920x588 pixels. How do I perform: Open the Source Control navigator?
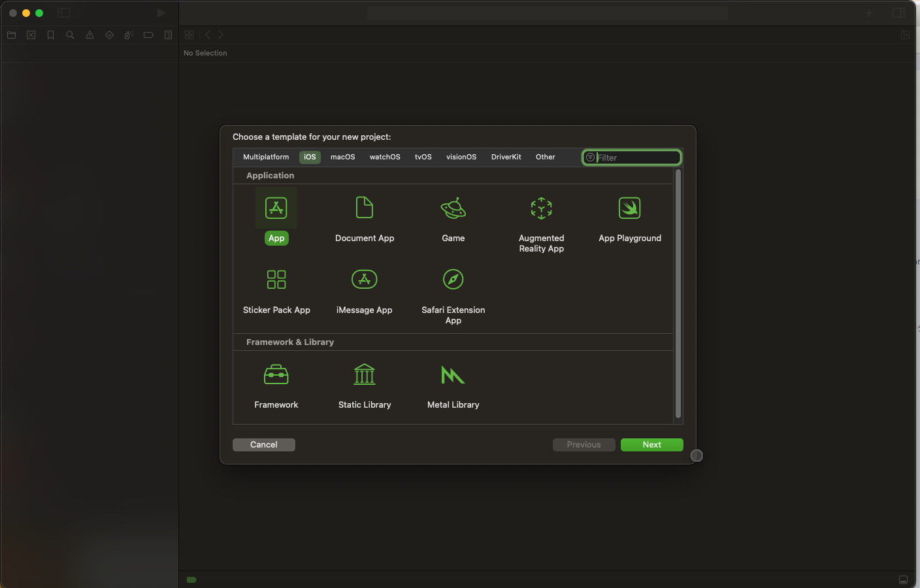(31, 35)
